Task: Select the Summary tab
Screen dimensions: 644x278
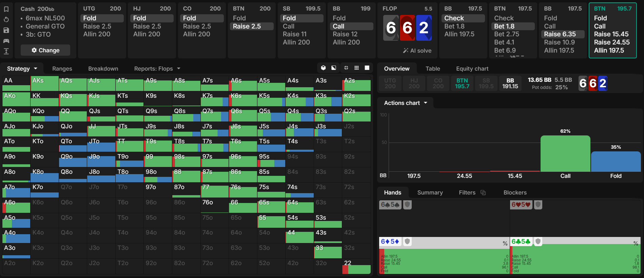Action: (430, 192)
